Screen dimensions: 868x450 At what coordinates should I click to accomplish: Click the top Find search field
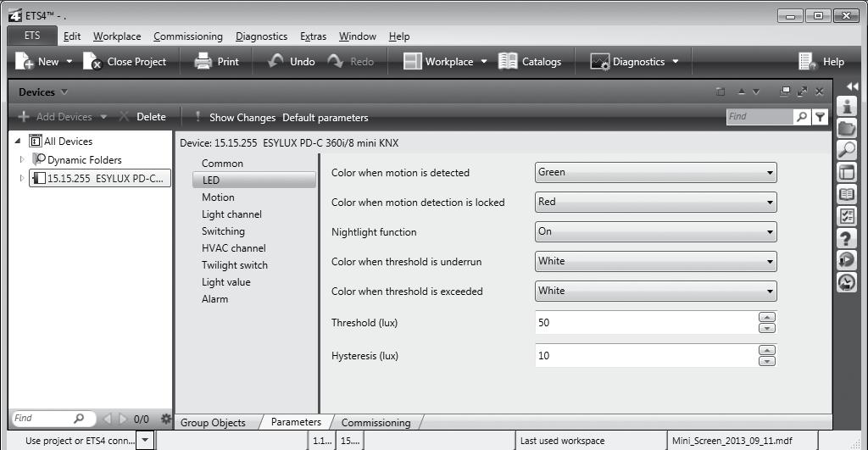(x=759, y=116)
